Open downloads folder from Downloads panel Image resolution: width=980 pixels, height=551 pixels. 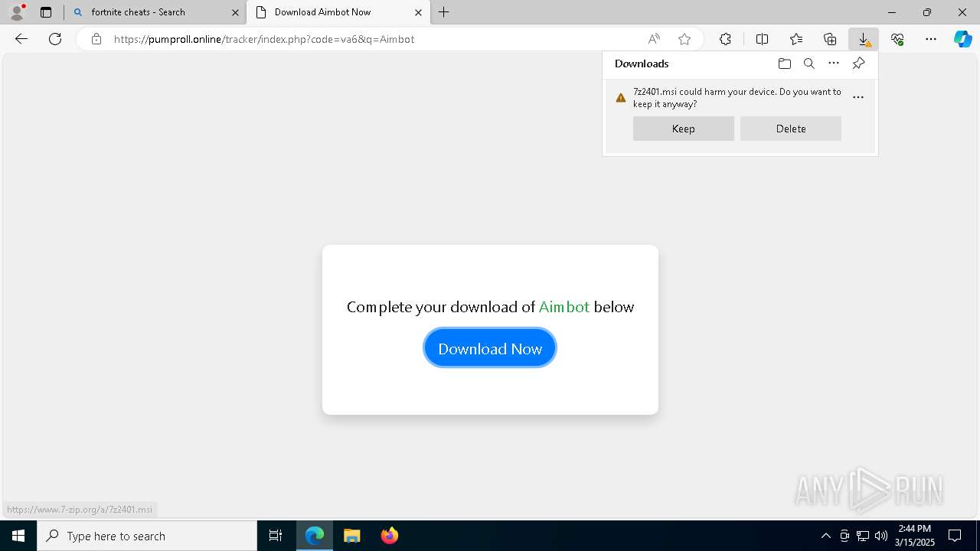pyautogui.click(x=784, y=64)
